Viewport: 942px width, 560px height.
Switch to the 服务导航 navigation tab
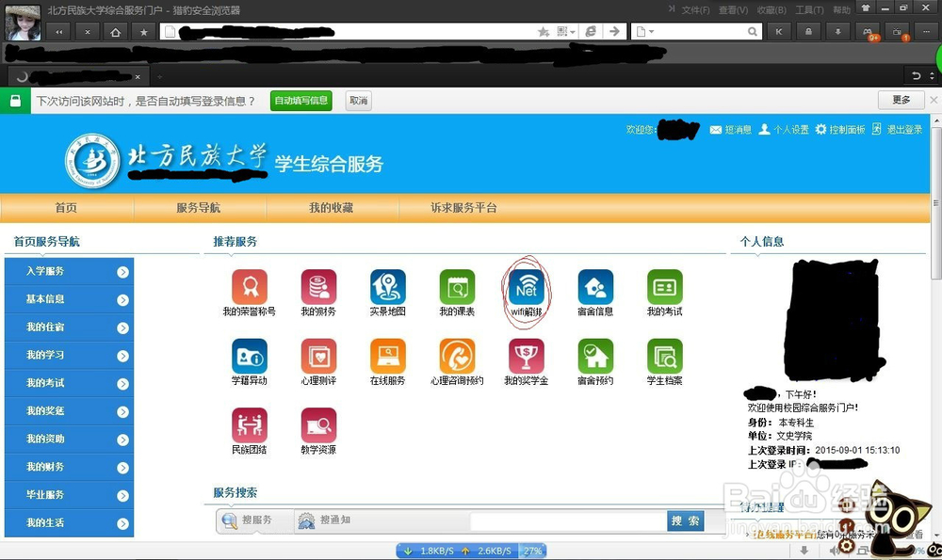pyautogui.click(x=199, y=208)
